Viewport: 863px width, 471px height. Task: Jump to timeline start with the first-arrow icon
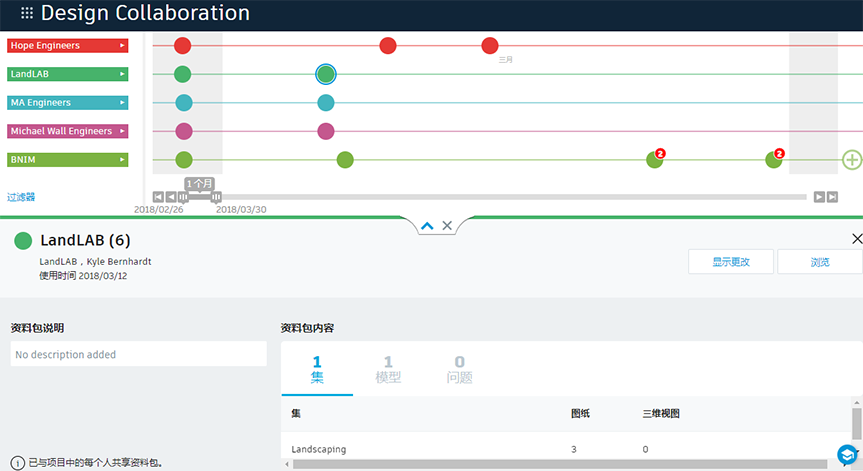coord(158,197)
